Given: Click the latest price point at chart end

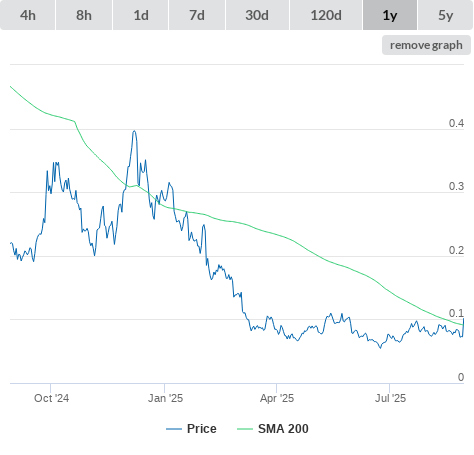Looking at the screenshot, I should 463,319.
